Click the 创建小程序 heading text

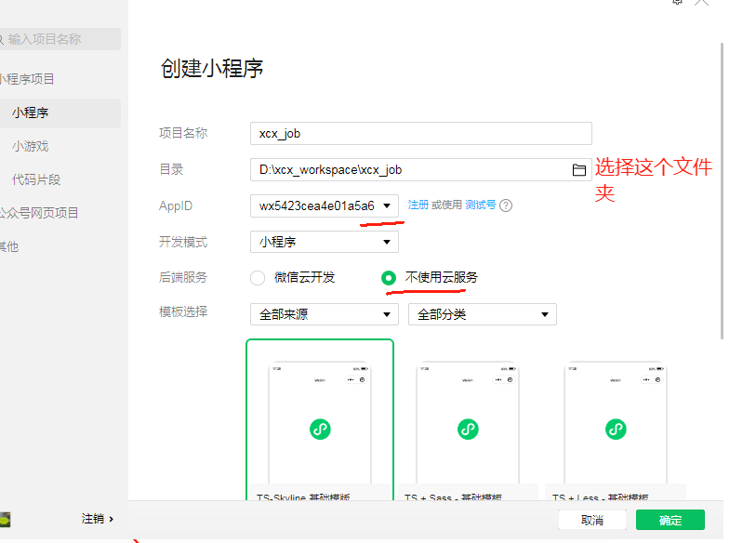click(212, 68)
